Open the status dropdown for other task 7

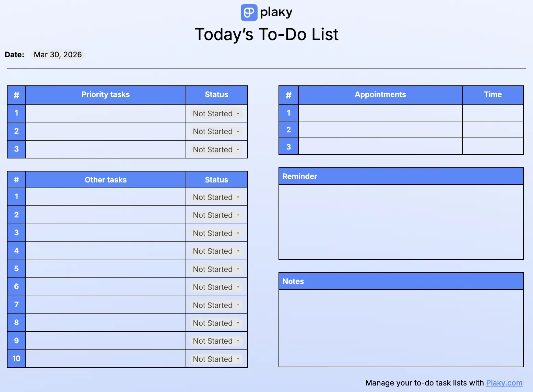pyautogui.click(x=216, y=305)
